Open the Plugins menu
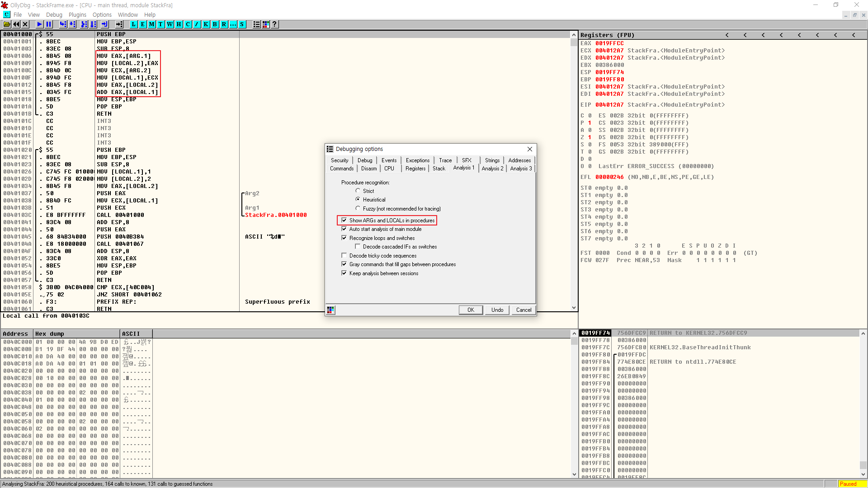Screen dimensions: 868x488 coord(77,15)
